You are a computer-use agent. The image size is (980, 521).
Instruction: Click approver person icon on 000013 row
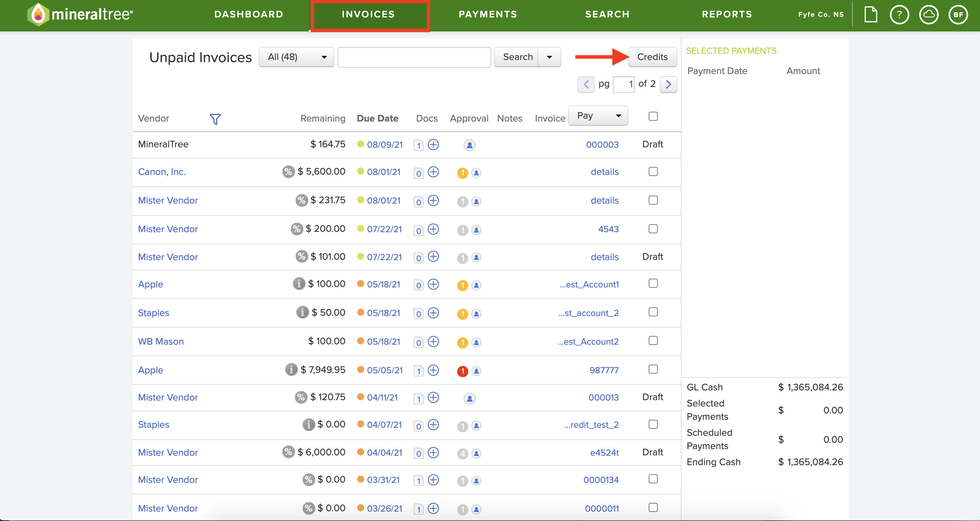pos(469,398)
